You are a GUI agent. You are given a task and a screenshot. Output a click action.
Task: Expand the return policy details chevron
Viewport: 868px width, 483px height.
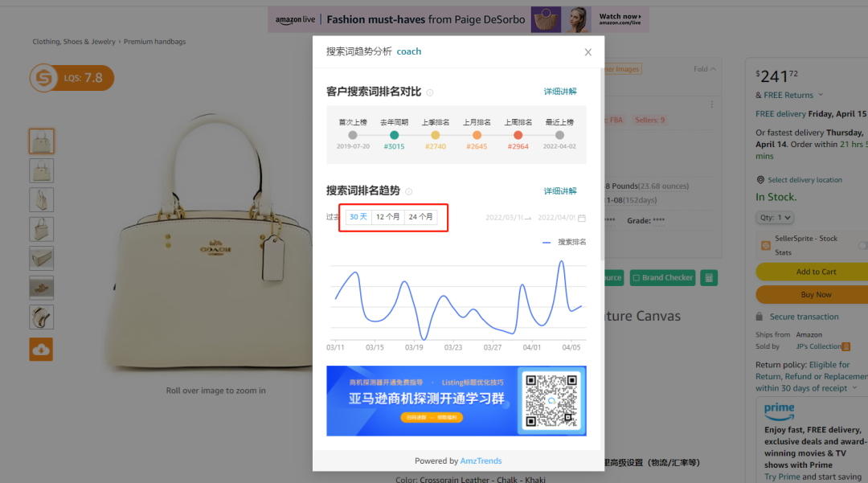coord(854,388)
